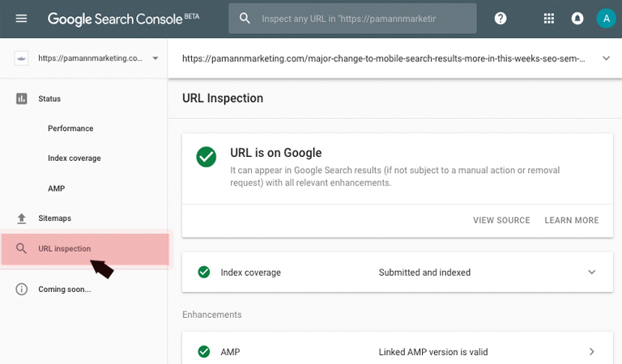Click green check beside URL is on Google
622x364 pixels.
pos(207,157)
